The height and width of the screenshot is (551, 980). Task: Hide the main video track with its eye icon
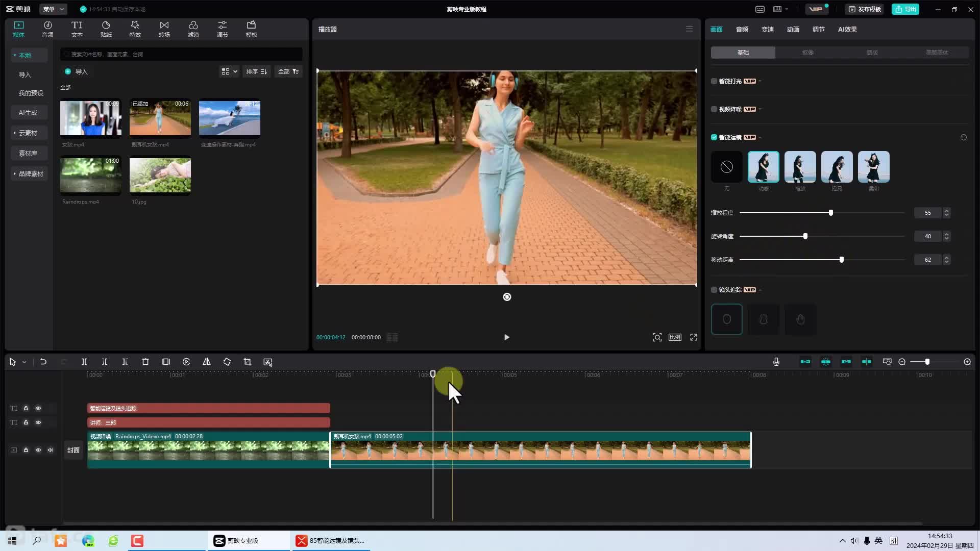pyautogui.click(x=38, y=450)
